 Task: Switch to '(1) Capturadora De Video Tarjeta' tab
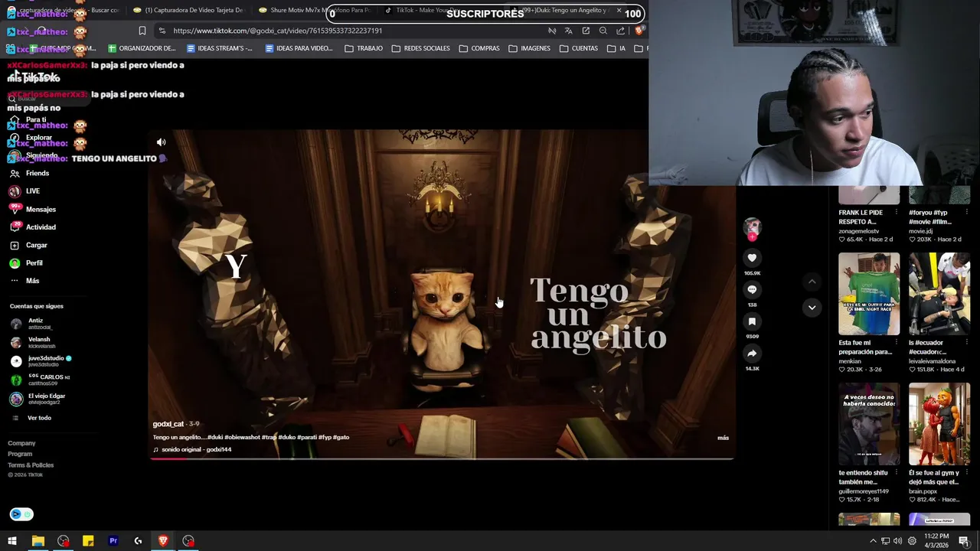(x=188, y=10)
